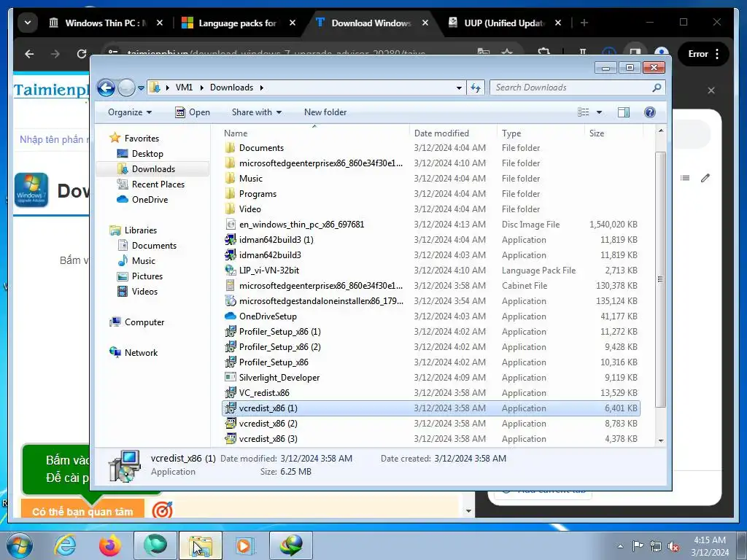
Task: Click browser Back arrow
Action: [29, 54]
